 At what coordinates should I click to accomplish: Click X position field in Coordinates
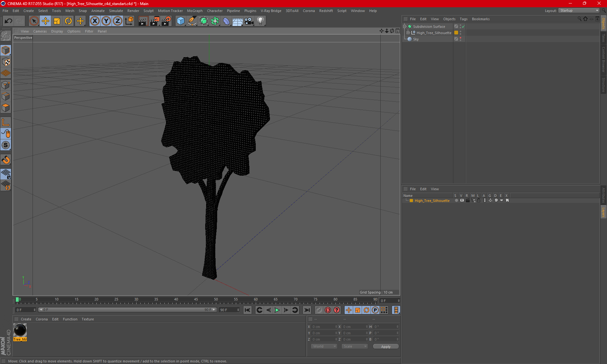[324, 327]
